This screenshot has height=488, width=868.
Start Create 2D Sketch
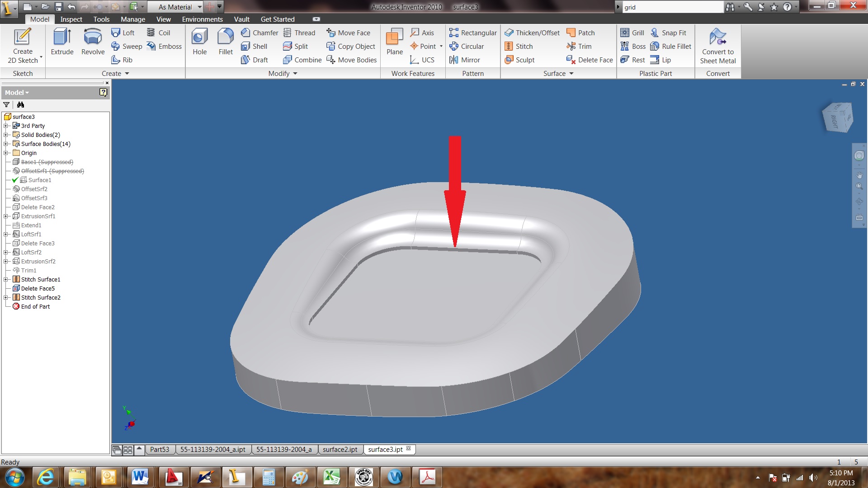(x=23, y=46)
